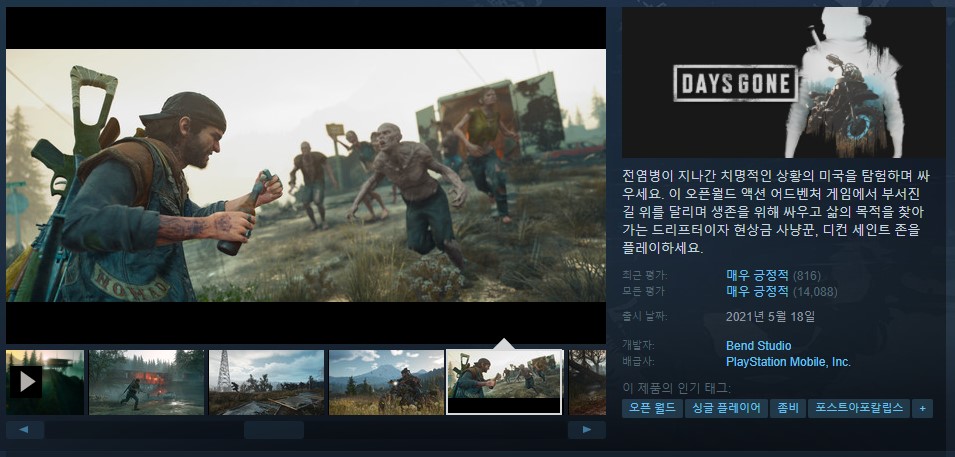
Task: Click the left scroll arrow under thumbnails
Action: coord(25,430)
